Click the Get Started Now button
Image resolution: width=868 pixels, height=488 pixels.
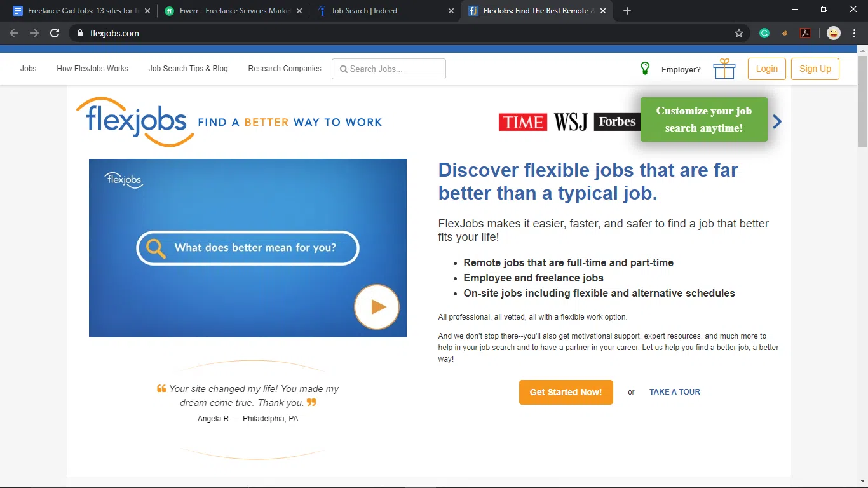coord(566,392)
